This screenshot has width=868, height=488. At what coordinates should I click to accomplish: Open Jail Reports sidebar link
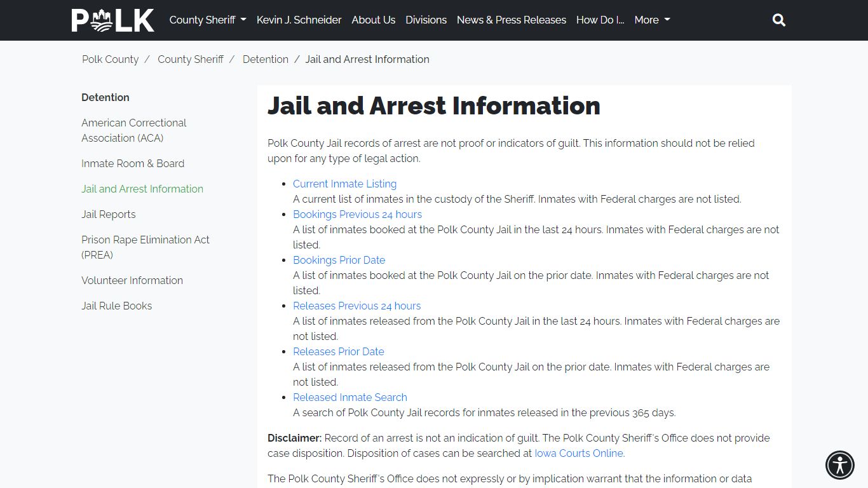point(109,214)
